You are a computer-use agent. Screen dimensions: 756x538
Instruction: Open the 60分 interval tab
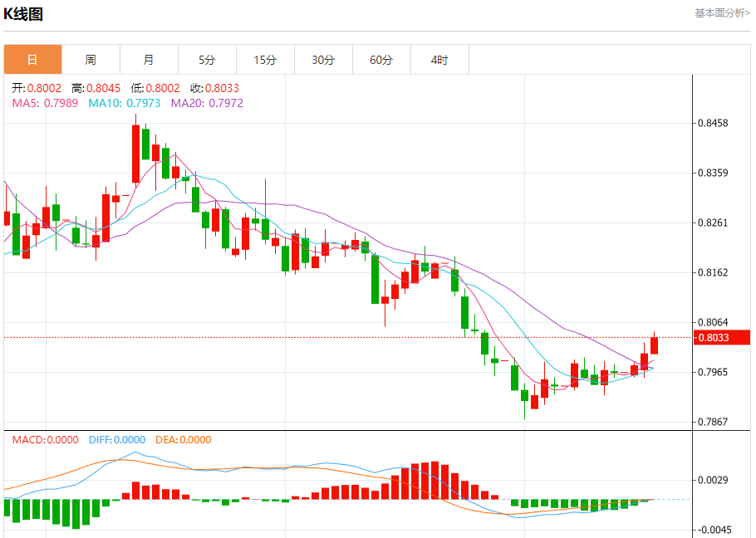pos(382,60)
